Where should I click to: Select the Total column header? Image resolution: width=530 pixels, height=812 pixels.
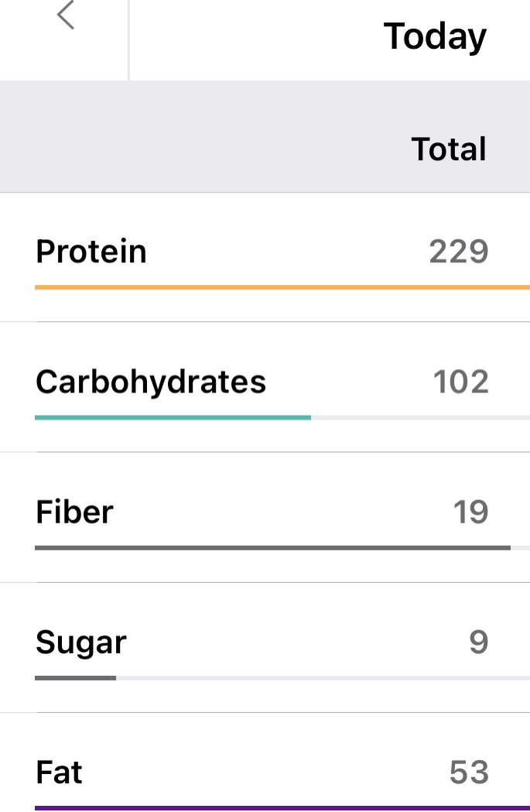(x=449, y=149)
